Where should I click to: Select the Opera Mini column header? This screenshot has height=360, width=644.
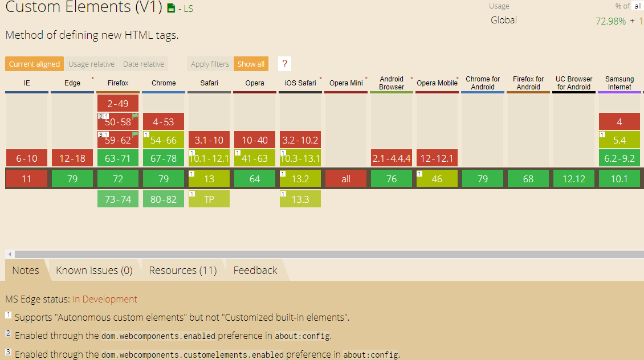346,83
